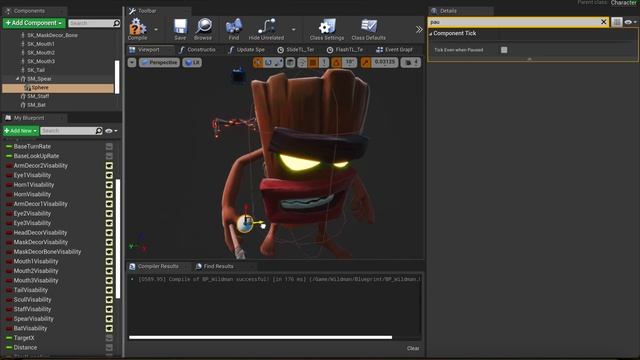Open Perspective view type dropdown
The height and width of the screenshot is (360, 640).
[x=159, y=62]
